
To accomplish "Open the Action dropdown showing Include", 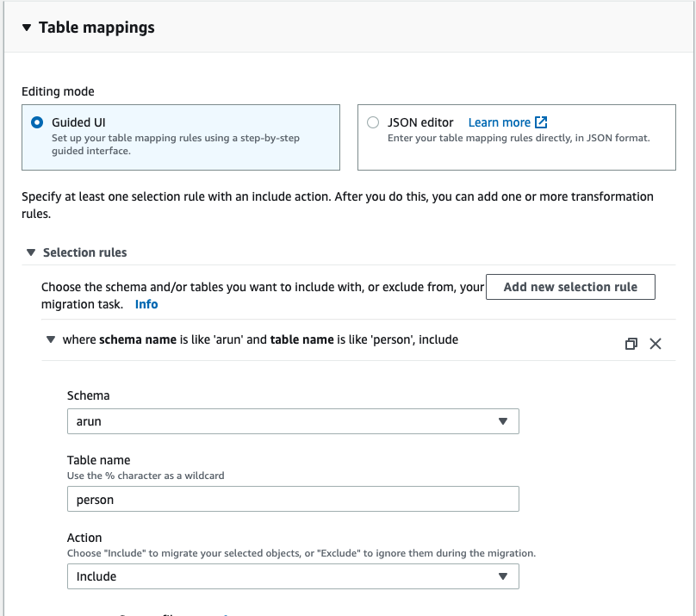I will (x=293, y=576).
